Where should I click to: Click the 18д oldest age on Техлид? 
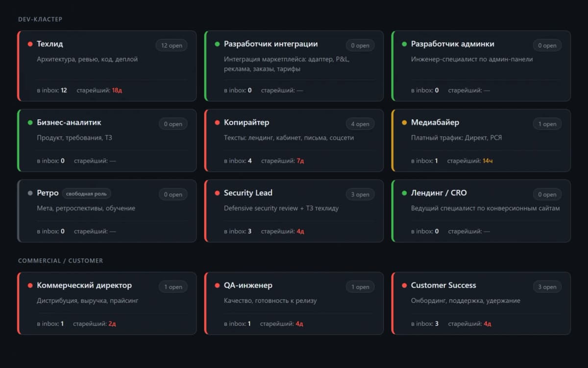pyautogui.click(x=117, y=90)
